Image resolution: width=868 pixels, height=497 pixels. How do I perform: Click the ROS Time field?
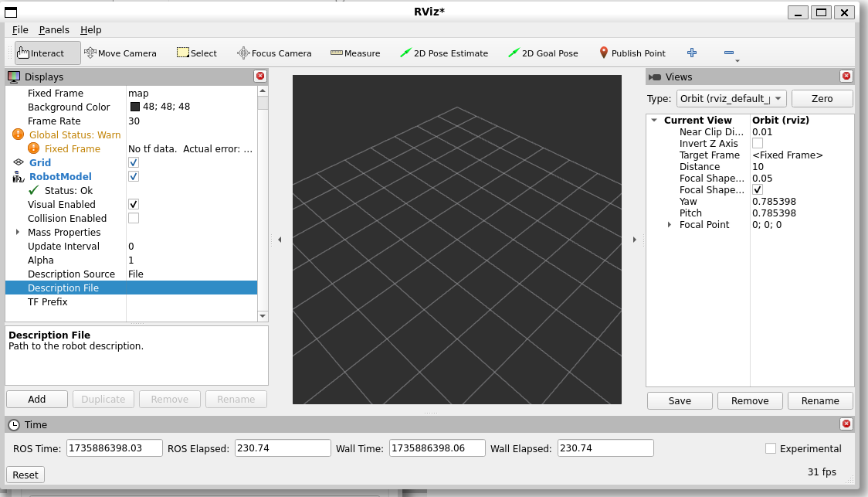(x=114, y=448)
